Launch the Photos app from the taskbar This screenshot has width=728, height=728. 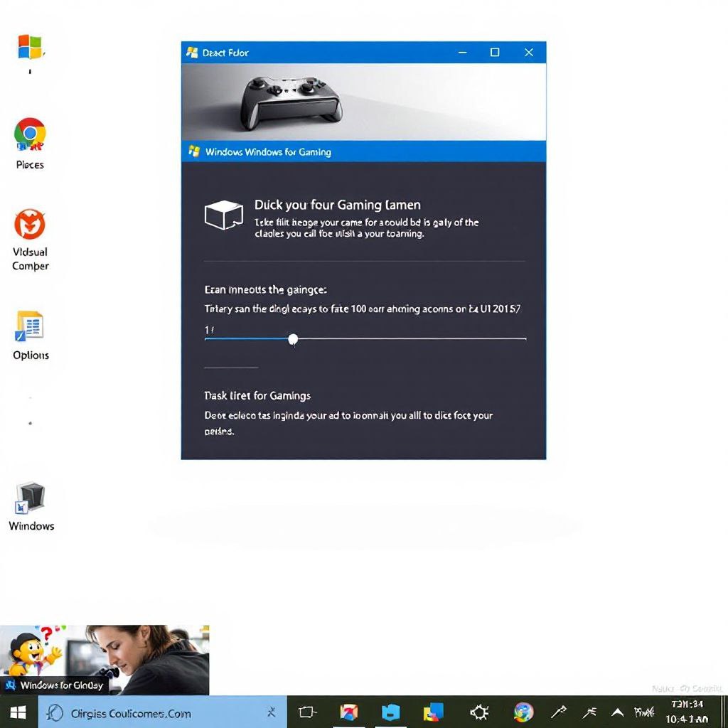click(x=349, y=712)
